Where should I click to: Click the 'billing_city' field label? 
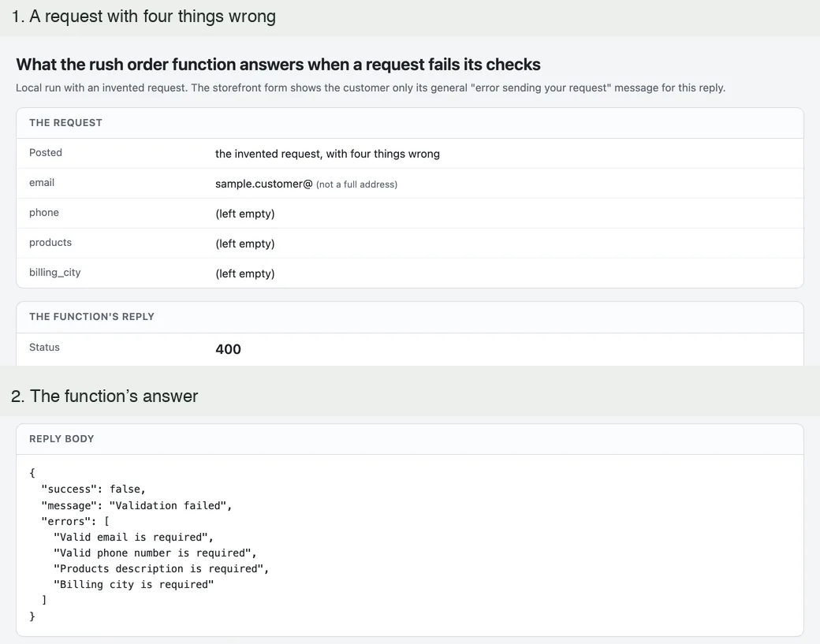[x=55, y=273]
